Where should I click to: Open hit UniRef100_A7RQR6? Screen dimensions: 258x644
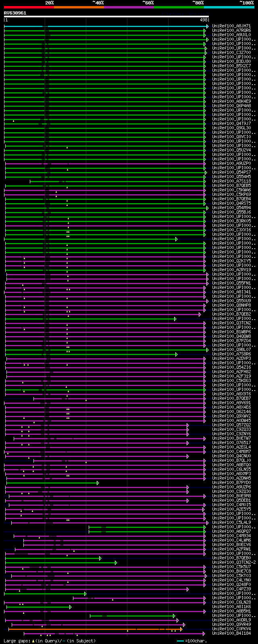(231, 31)
